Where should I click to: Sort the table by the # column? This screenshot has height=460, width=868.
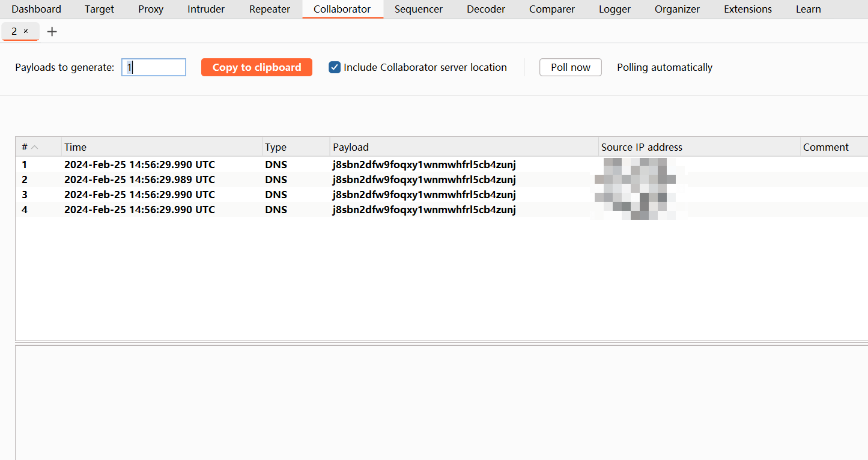pos(38,147)
